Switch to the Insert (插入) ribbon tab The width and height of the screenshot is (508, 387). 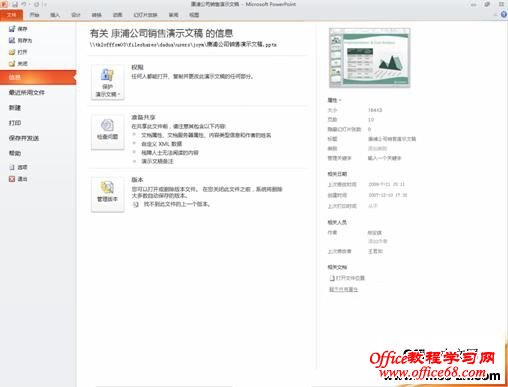[x=55, y=15]
